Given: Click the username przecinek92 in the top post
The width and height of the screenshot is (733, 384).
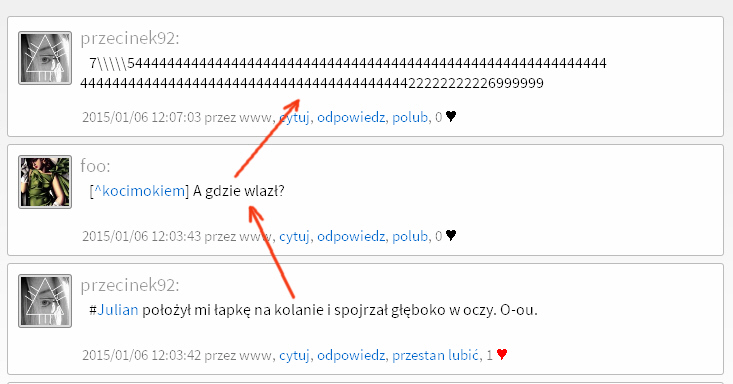Looking at the screenshot, I should tap(129, 38).
